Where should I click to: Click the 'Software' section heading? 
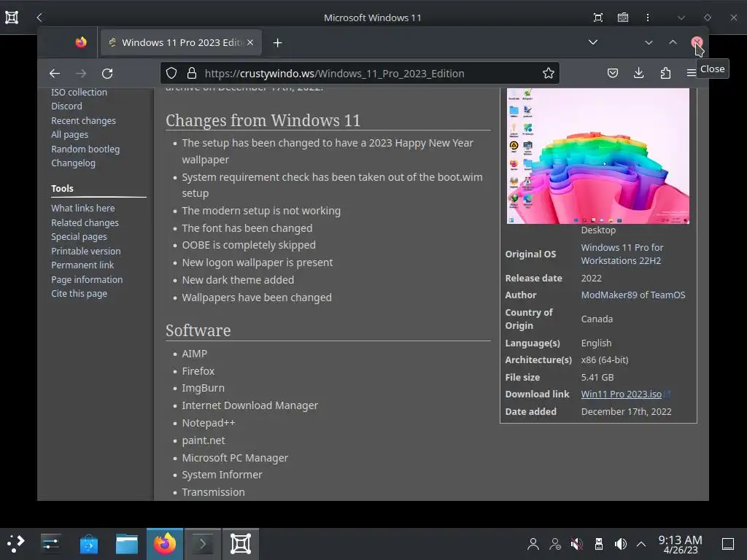[198, 330]
